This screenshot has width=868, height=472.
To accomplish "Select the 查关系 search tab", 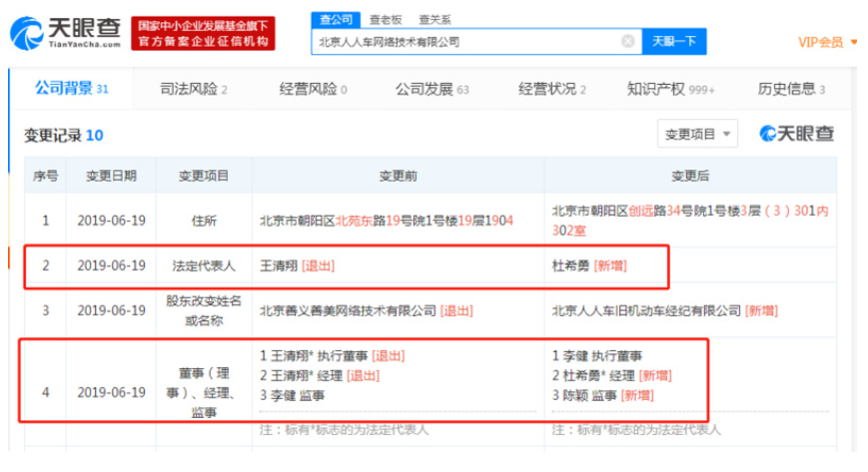I will pyautogui.click(x=434, y=20).
